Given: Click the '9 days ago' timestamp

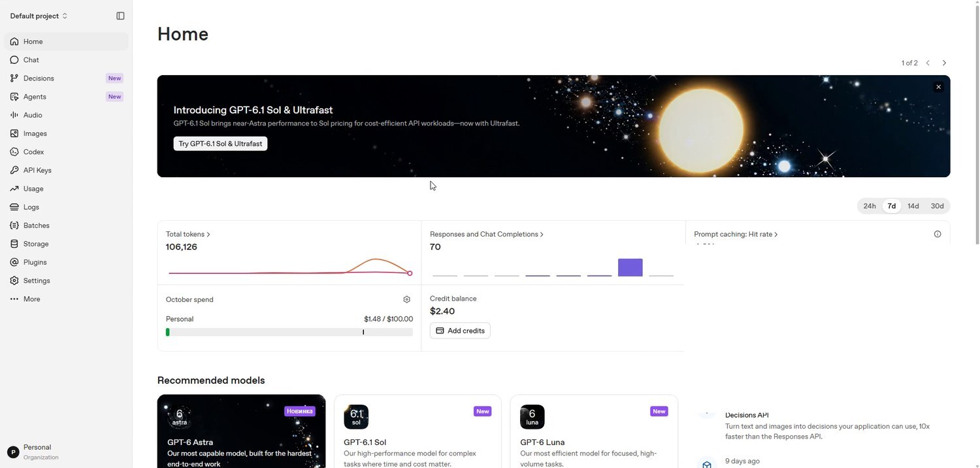Looking at the screenshot, I should [742, 461].
